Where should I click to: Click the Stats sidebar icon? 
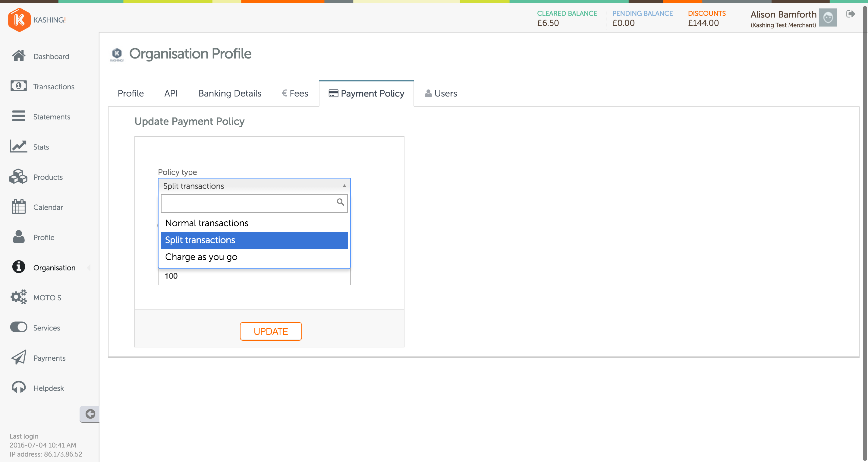pos(18,146)
